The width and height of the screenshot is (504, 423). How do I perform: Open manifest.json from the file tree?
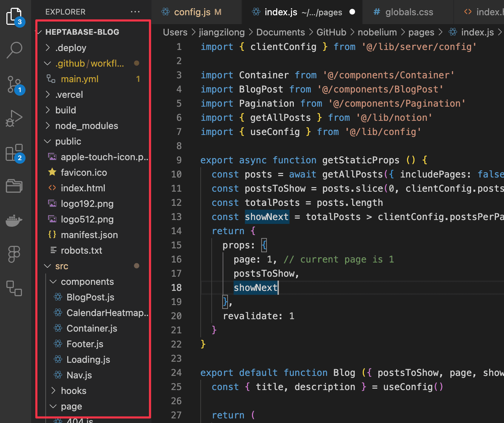(x=89, y=235)
